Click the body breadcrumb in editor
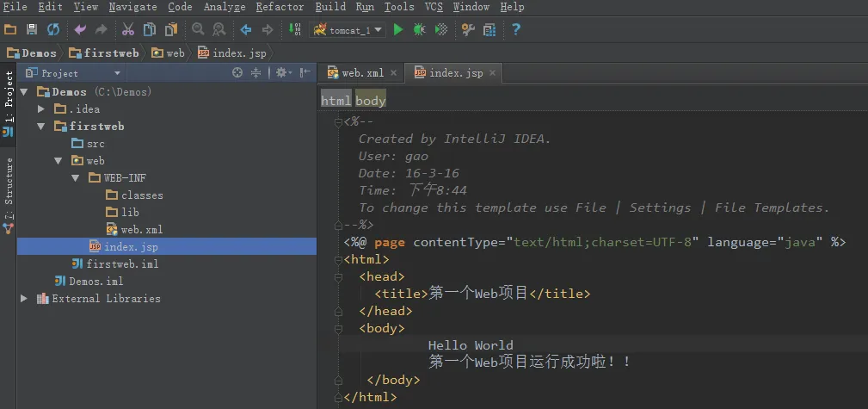Image resolution: width=868 pixels, height=409 pixels. click(371, 101)
